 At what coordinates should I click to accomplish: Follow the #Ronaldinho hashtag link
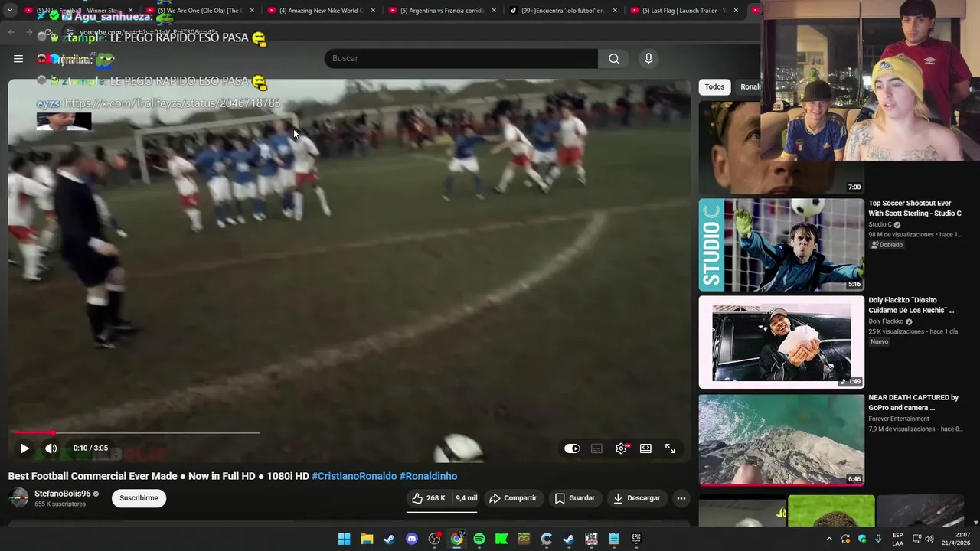pos(428,476)
